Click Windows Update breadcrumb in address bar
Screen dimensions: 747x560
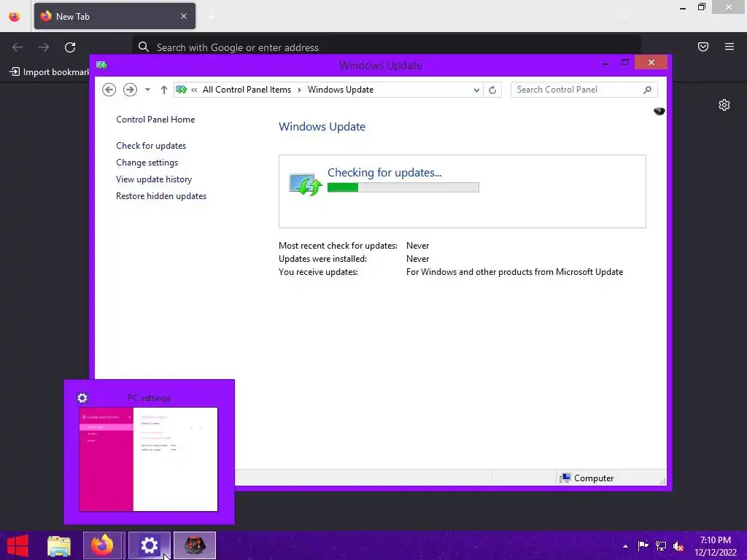tap(341, 90)
